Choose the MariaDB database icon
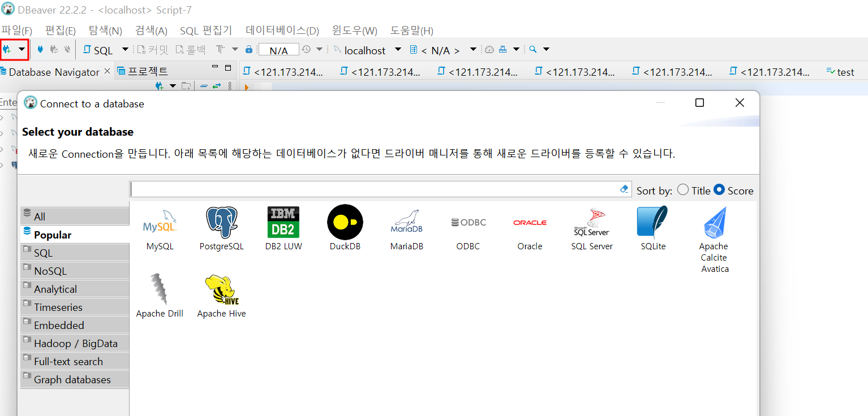 coord(407,228)
